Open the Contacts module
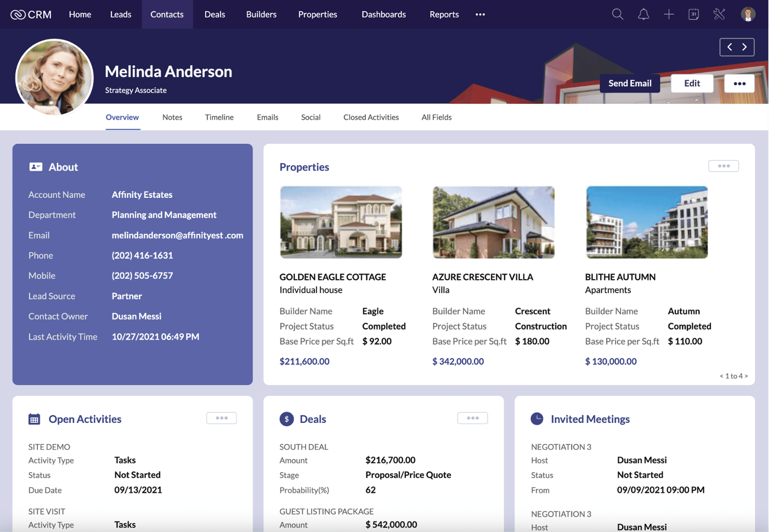Viewport: 769px width, 532px height. (x=167, y=14)
